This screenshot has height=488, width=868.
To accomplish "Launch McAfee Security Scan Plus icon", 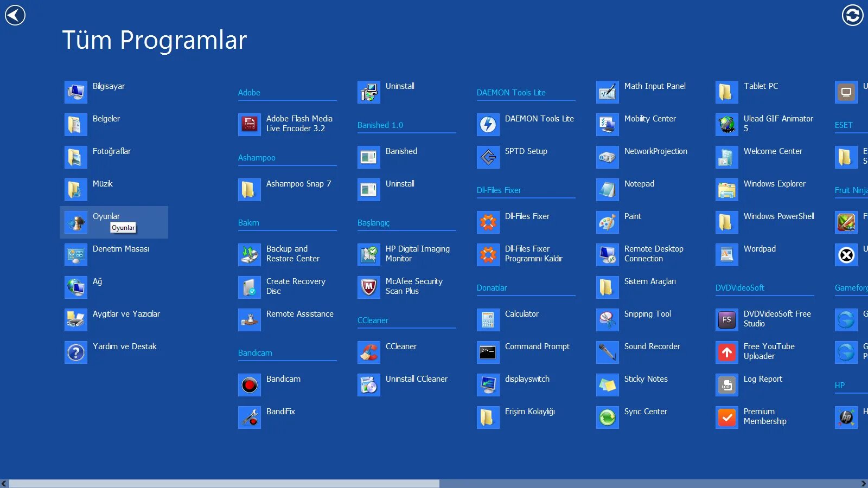I will (x=369, y=287).
